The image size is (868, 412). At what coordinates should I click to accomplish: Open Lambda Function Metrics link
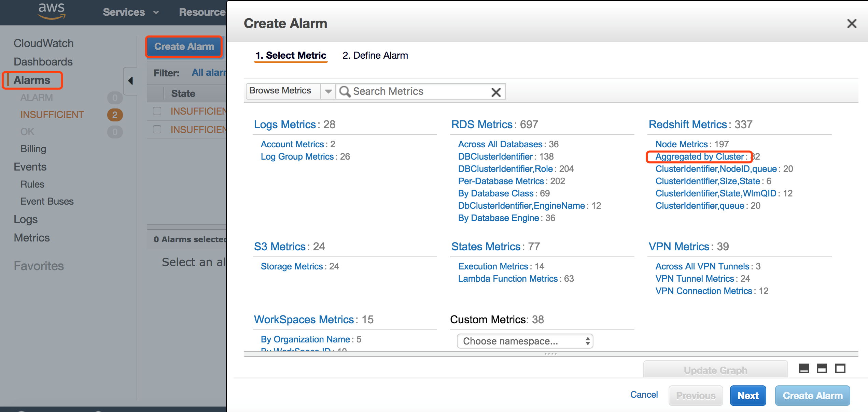point(507,279)
